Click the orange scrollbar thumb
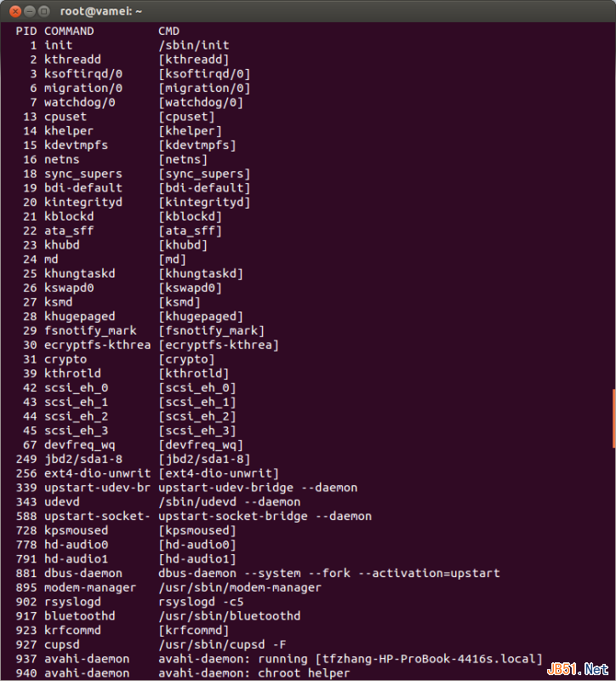Viewport: 616px width, 681px height. (x=613, y=418)
